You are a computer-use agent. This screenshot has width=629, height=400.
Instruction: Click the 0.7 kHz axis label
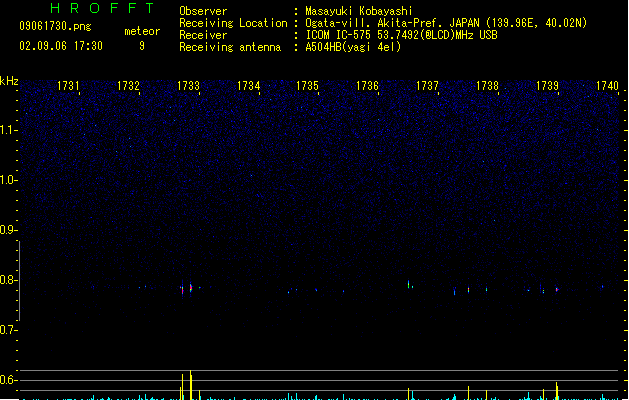[x=8, y=330]
